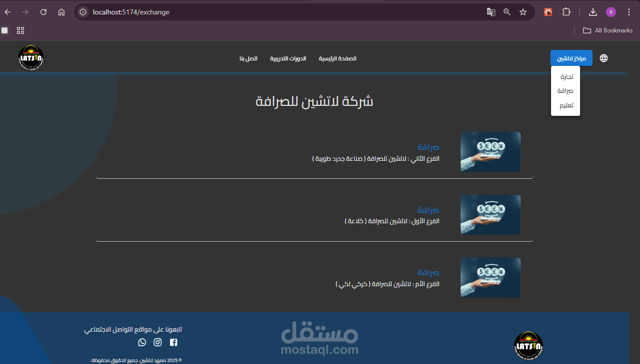Click صرافة heading of الفرع الأول card
Screen dimensions: 640x364
(x=428, y=210)
